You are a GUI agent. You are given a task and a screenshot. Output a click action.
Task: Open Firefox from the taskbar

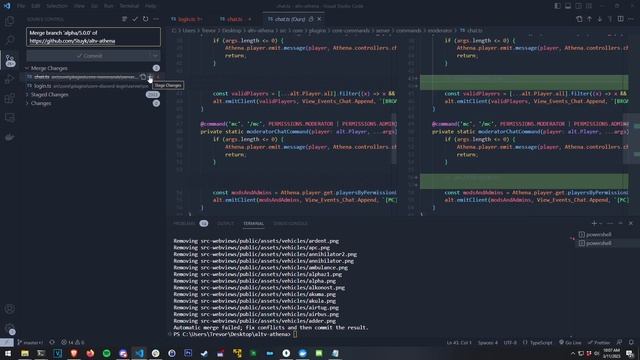pyautogui.click(x=90, y=353)
